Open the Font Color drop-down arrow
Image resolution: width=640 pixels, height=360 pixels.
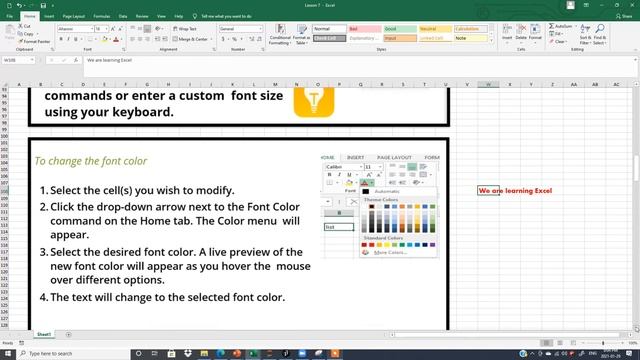pos(121,39)
